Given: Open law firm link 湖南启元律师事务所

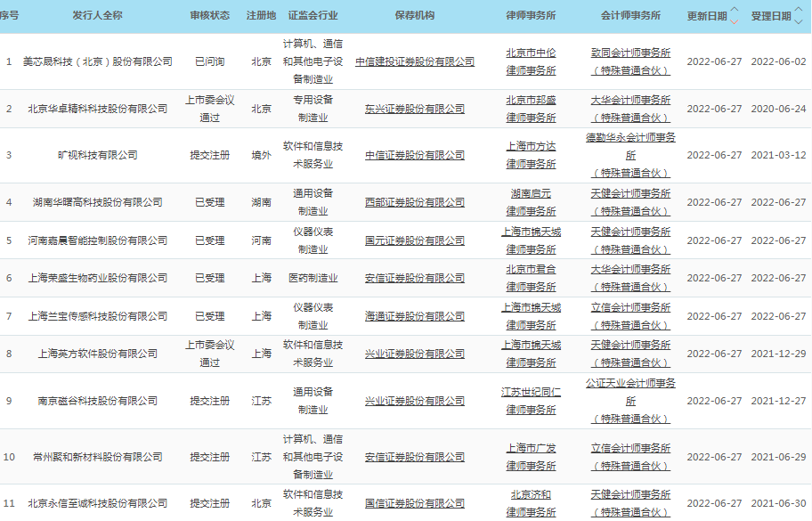Looking at the screenshot, I should tap(531, 202).
